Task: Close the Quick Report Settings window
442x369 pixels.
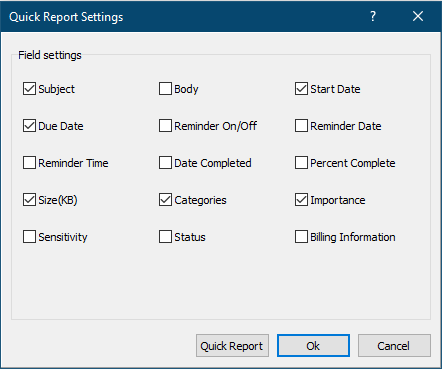Action: tap(418, 16)
